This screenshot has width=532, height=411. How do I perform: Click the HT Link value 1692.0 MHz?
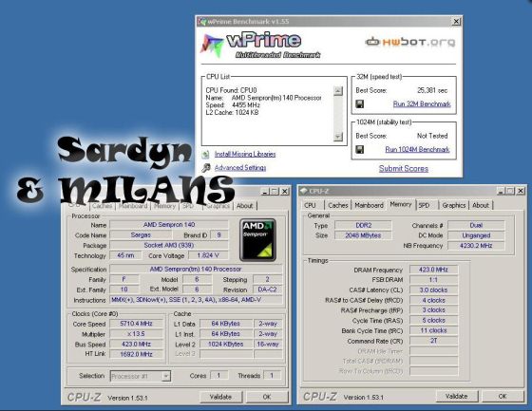click(137, 354)
